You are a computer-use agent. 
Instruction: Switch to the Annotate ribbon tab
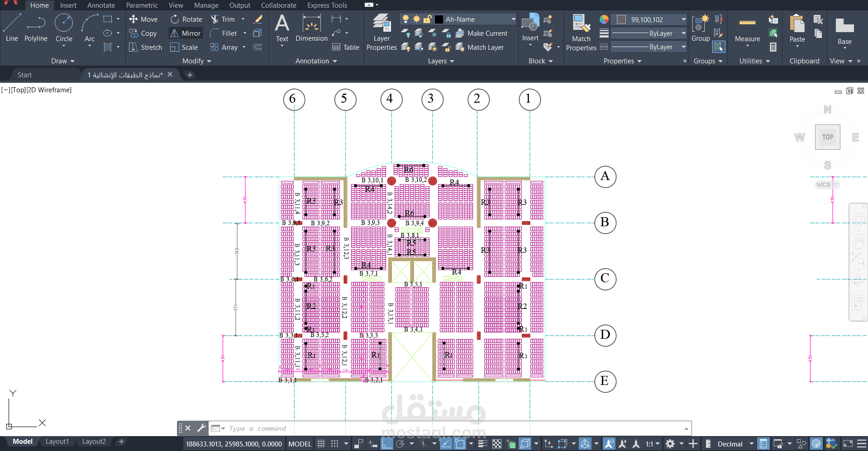tap(100, 5)
